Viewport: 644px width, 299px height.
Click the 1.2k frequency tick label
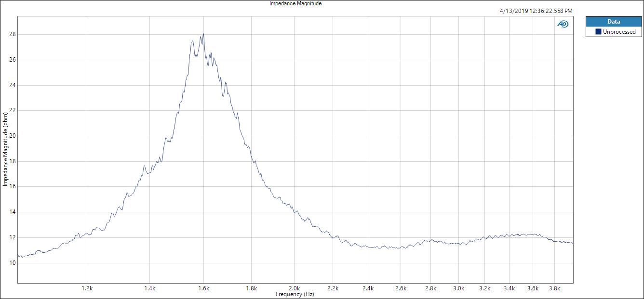point(87,288)
